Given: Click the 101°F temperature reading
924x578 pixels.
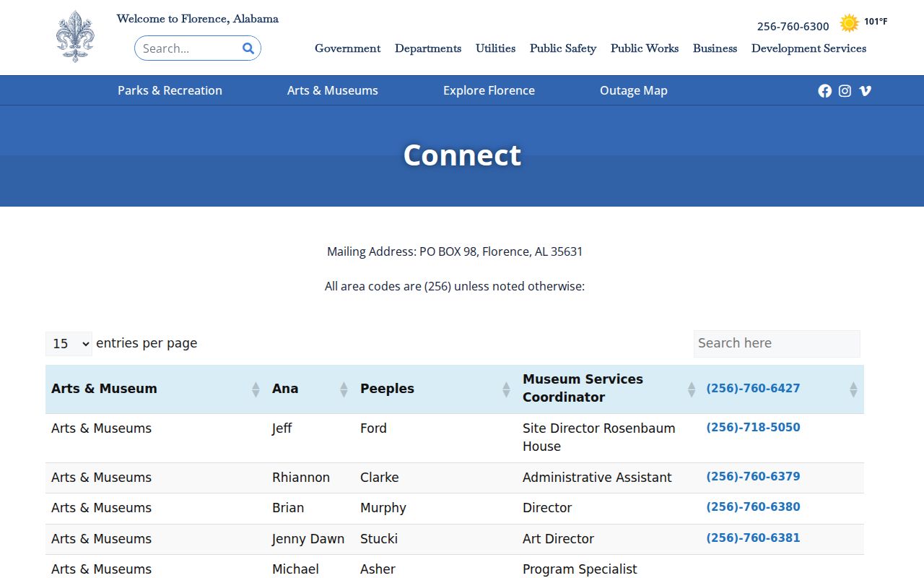Looking at the screenshot, I should click(x=876, y=22).
